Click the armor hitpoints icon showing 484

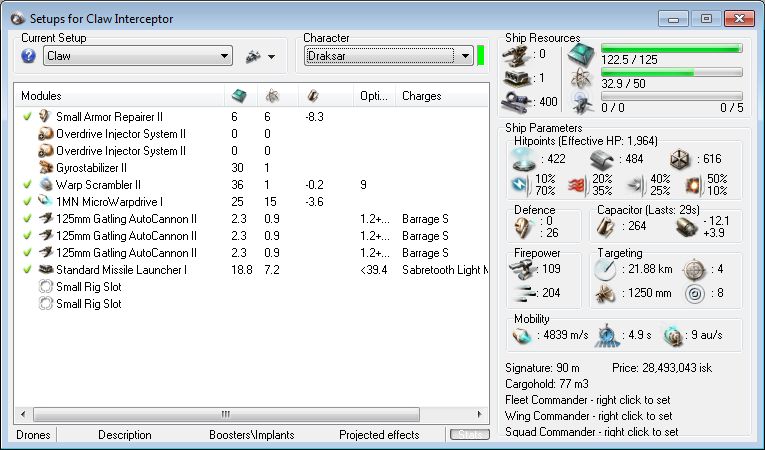click(x=602, y=159)
